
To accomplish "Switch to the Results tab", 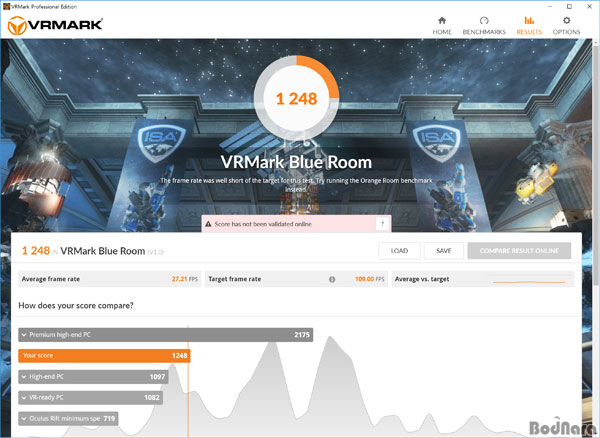I will tap(529, 26).
